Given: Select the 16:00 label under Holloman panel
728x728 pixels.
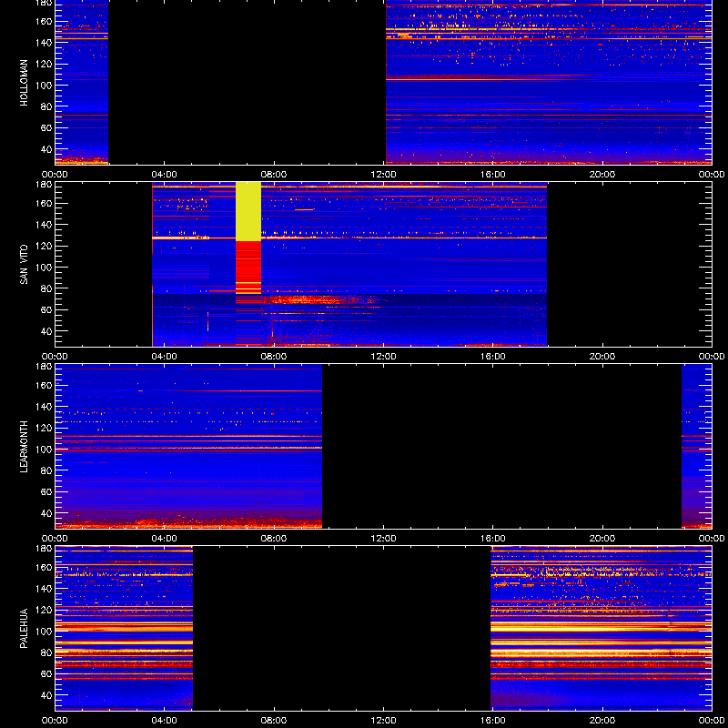Looking at the screenshot, I should click(x=493, y=175).
